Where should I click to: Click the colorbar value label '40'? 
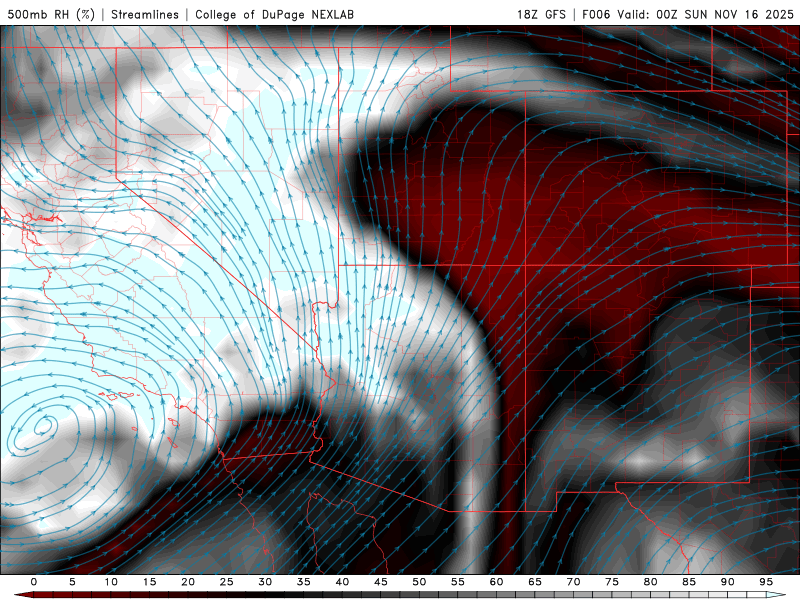tap(342, 582)
